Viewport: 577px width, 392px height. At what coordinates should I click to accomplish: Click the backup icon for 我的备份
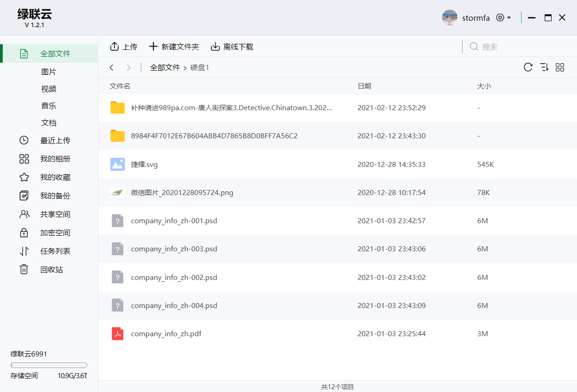tap(24, 196)
